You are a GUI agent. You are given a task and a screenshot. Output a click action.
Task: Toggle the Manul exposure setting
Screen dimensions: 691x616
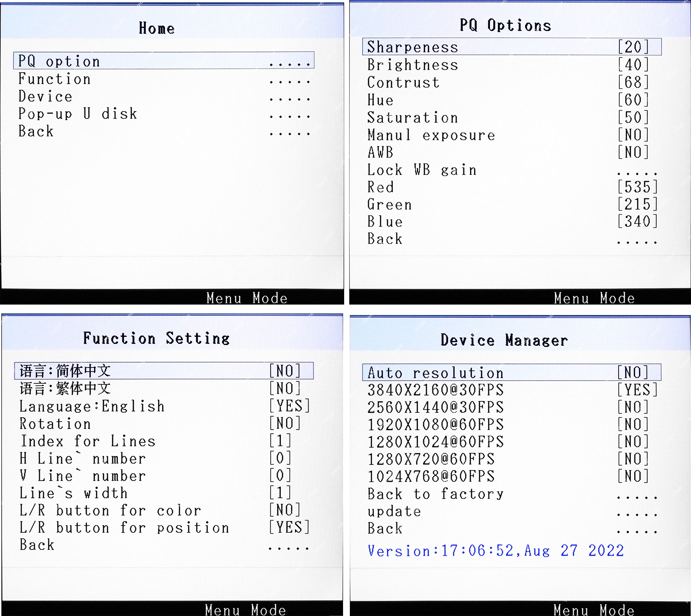[x=431, y=135]
